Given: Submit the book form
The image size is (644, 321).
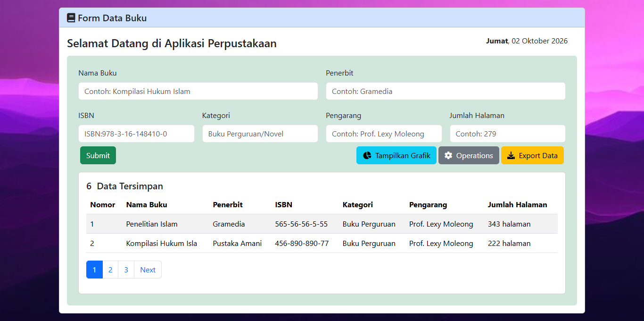Looking at the screenshot, I should coord(98,155).
